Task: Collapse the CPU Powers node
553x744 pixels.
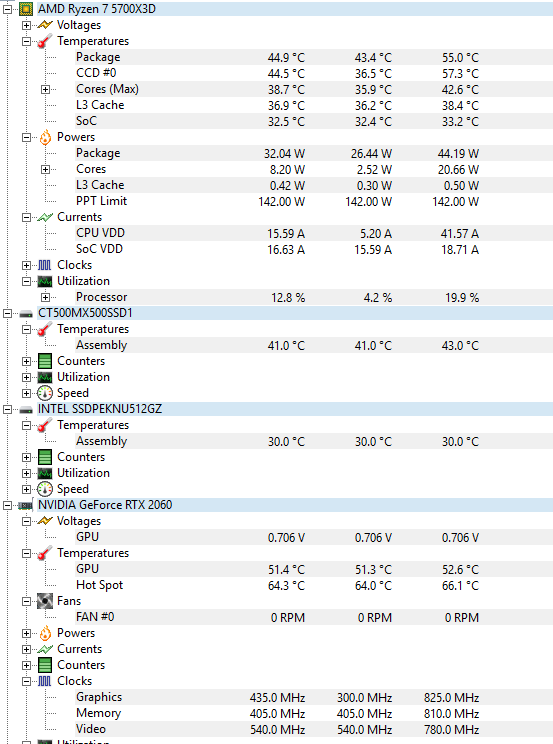Action: pos(27,137)
